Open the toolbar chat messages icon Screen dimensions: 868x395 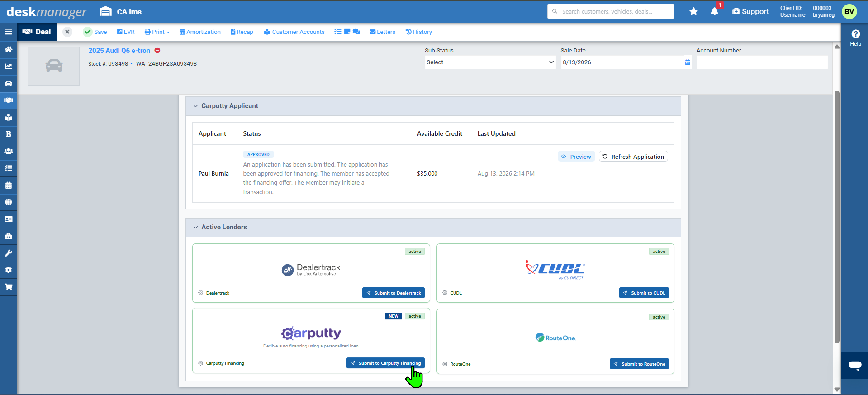click(356, 32)
